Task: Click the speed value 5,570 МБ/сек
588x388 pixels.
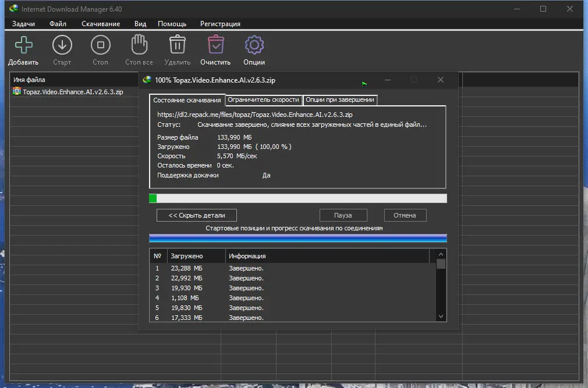Action: click(237, 156)
